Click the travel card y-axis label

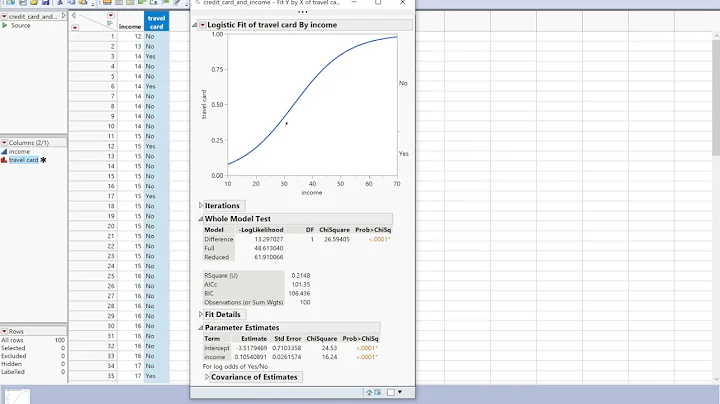204,104
